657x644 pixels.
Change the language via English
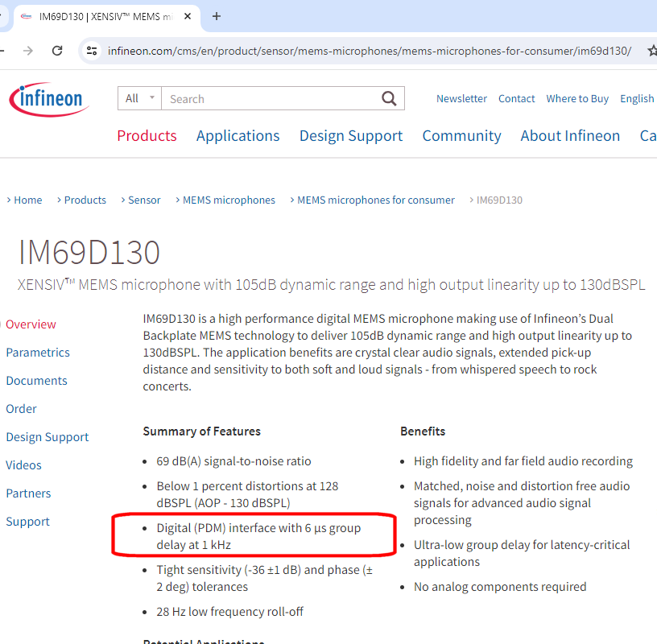[x=637, y=98]
